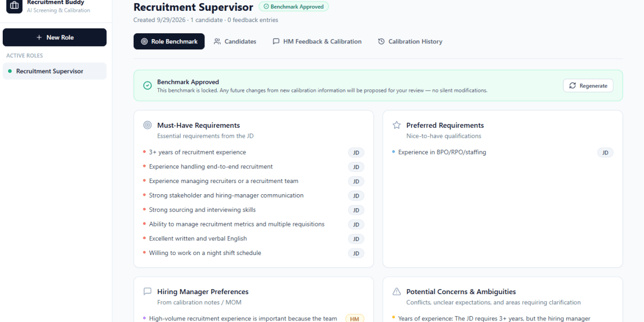
Task: Click 'This benchmark is locked' banner message
Action: pyautogui.click(x=322, y=91)
